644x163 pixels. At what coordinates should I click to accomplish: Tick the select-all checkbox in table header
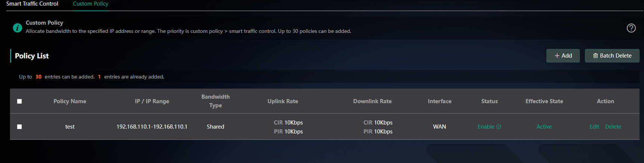[19, 101]
